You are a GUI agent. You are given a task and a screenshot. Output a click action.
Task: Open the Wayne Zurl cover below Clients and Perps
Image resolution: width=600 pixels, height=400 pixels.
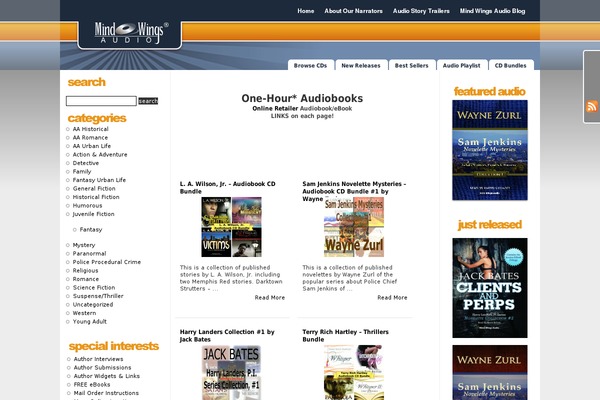coord(490,372)
